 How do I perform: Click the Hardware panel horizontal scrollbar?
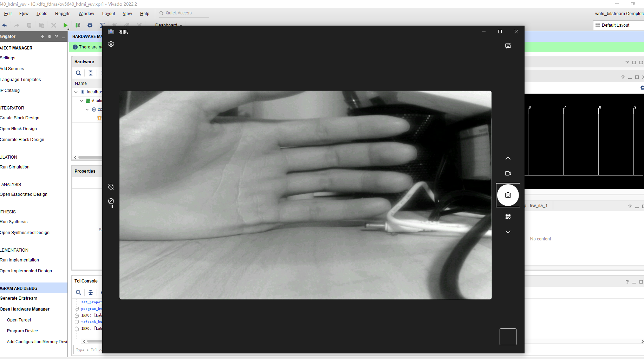coord(90,158)
